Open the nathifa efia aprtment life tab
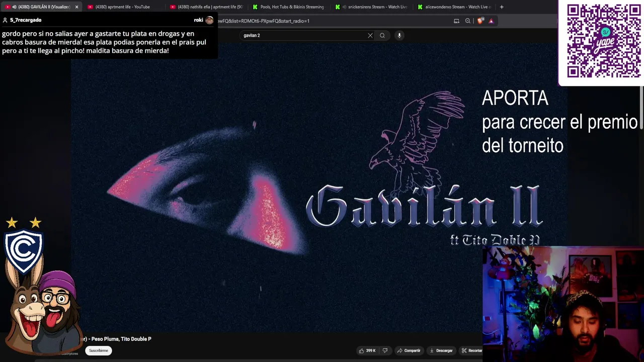Screen dimensions: 644x362 (x=206, y=7)
